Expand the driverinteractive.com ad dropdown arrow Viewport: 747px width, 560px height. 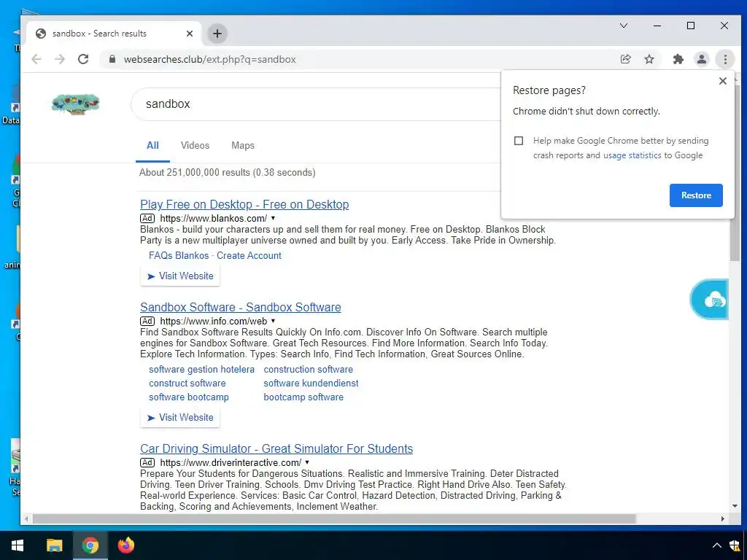[x=307, y=462]
